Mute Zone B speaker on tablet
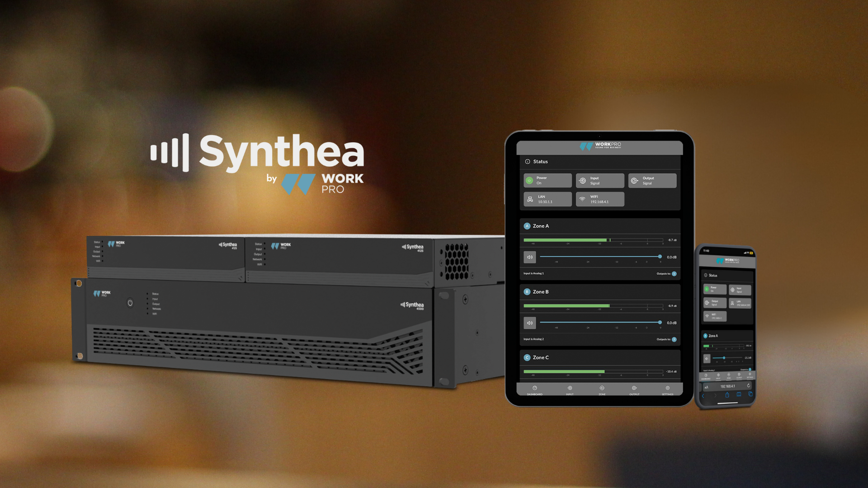 point(529,323)
